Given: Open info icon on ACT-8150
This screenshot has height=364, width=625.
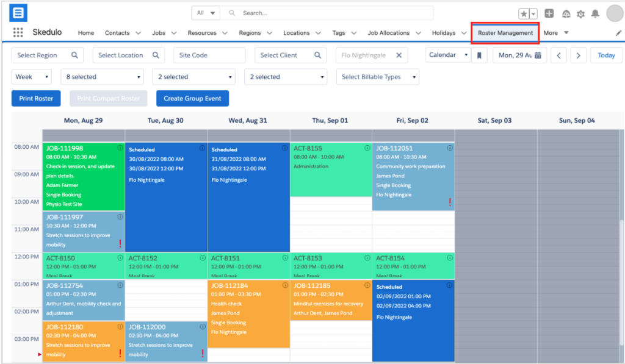Looking at the screenshot, I should coord(120,258).
